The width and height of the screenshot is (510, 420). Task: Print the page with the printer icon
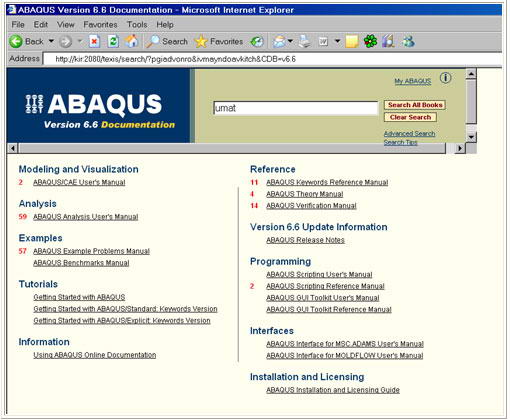304,42
